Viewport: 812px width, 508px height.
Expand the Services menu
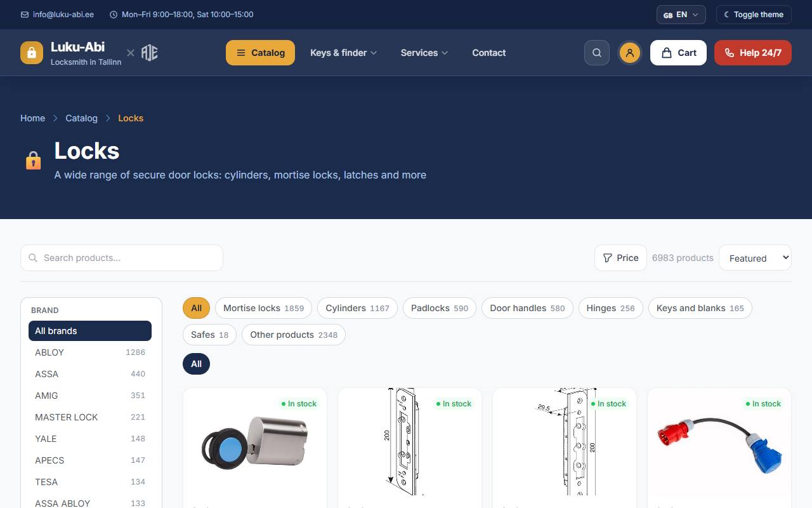[424, 53]
